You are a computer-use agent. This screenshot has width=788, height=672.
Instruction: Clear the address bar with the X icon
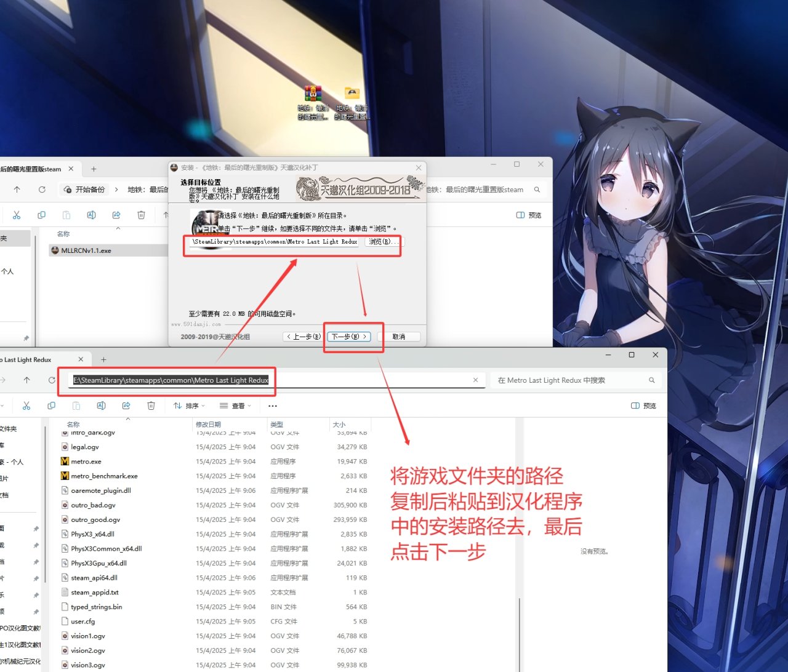475,380
